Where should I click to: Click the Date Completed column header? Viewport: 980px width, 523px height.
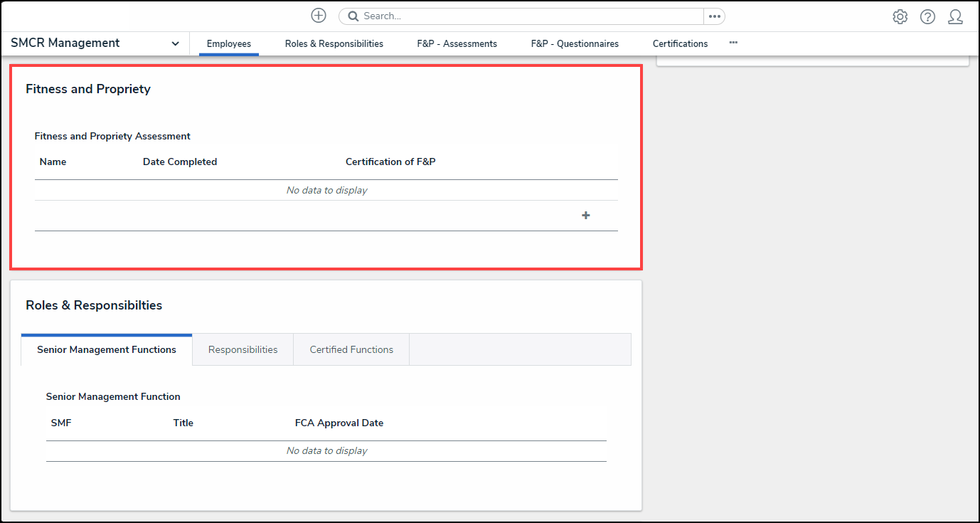(x=180, y=162)
